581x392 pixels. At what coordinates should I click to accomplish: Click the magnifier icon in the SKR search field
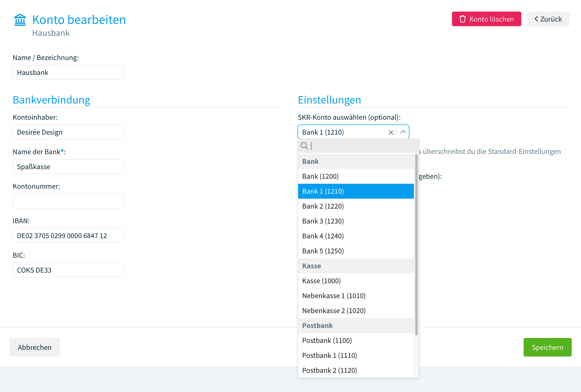coord(304,146)
